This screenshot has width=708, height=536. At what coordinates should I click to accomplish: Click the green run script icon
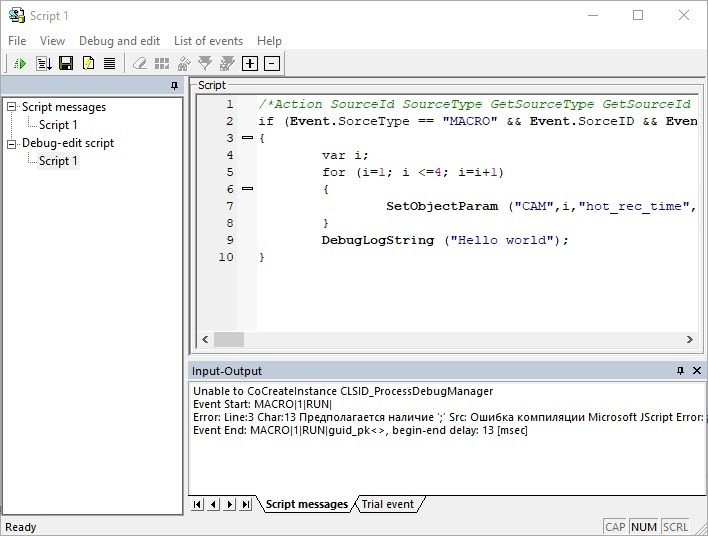pyautogui.click(x=21, y=64)
